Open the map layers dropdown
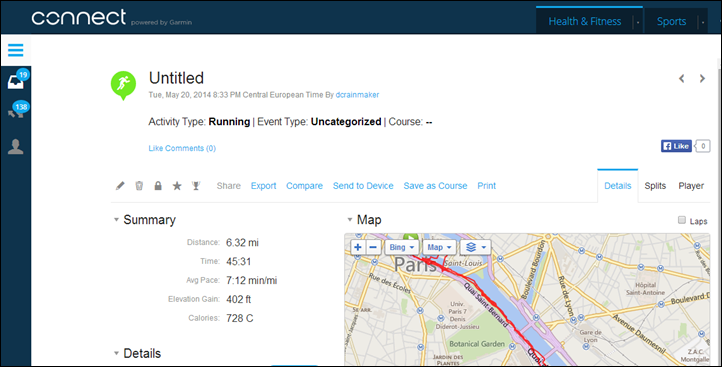The height and width of the screenshot is (367, 722). point(476,247)
